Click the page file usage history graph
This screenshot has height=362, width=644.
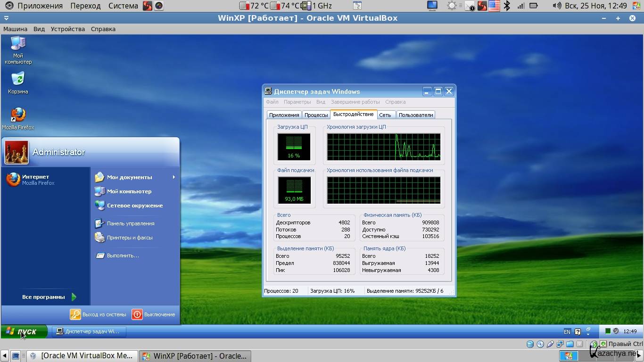(x=384, y=190)
